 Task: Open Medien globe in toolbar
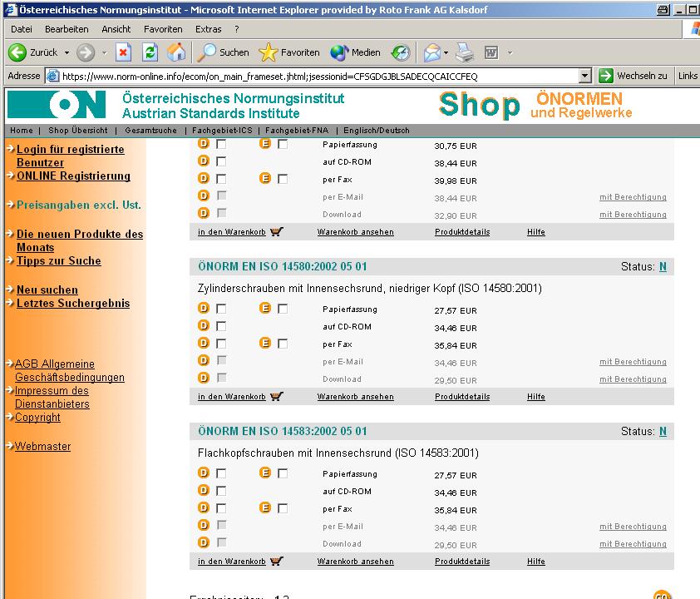(x=355, y=52)
